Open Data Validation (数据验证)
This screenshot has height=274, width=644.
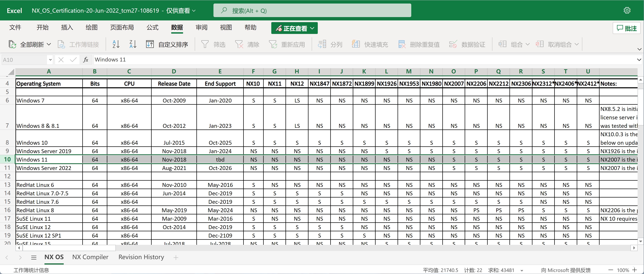click(x=467, y=44)
